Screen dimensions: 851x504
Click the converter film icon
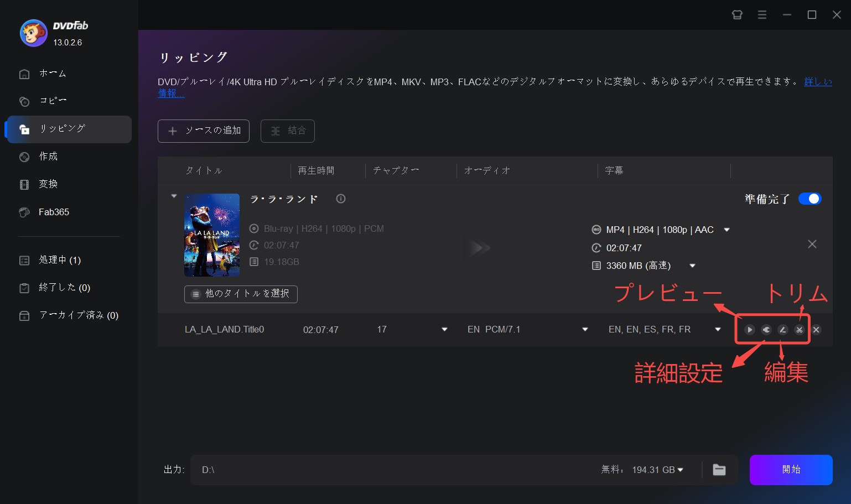[x=24, y=185]
